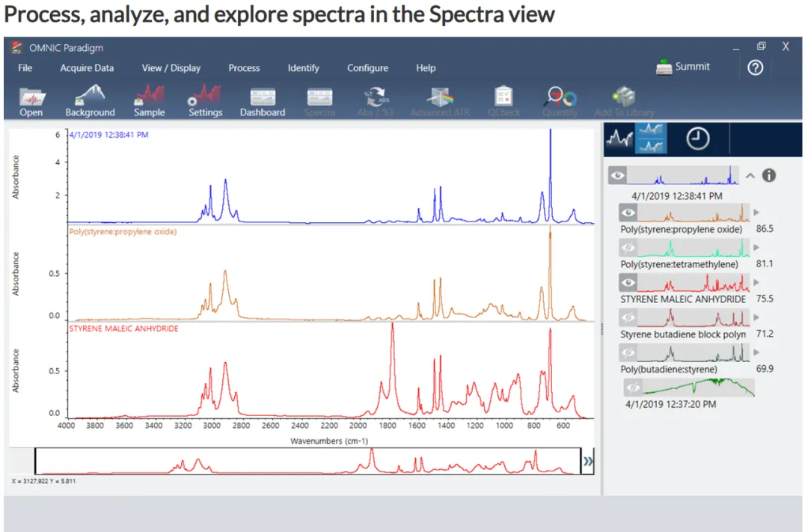The width and height of the screenshot is (808, 532).
Task: Select Styrene butadiene block polymer thumbnail
Action: point(694,317)
